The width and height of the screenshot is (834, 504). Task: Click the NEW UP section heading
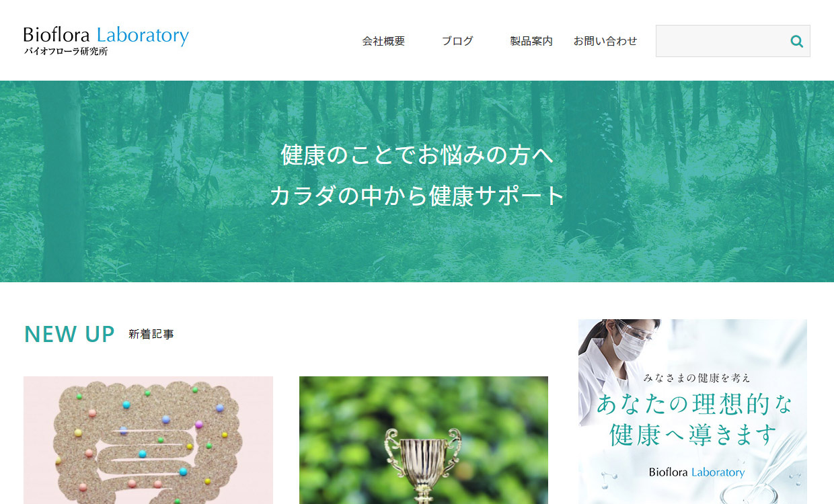click(x=69, y=334)
